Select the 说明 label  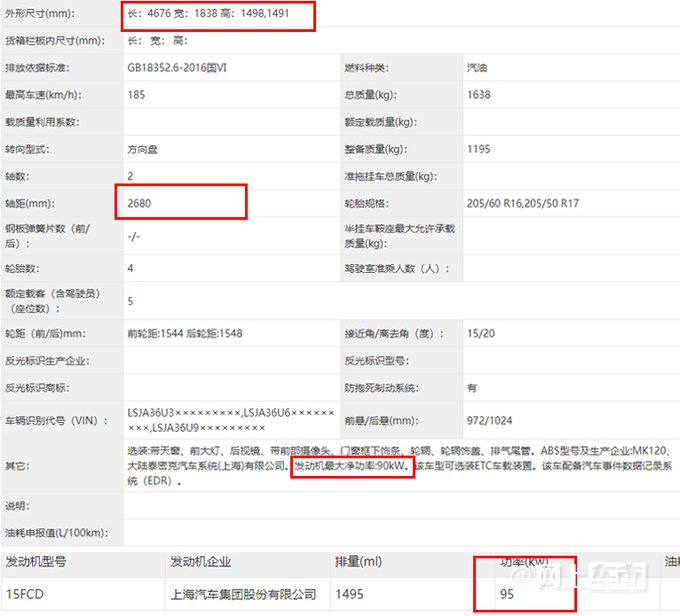17,506
